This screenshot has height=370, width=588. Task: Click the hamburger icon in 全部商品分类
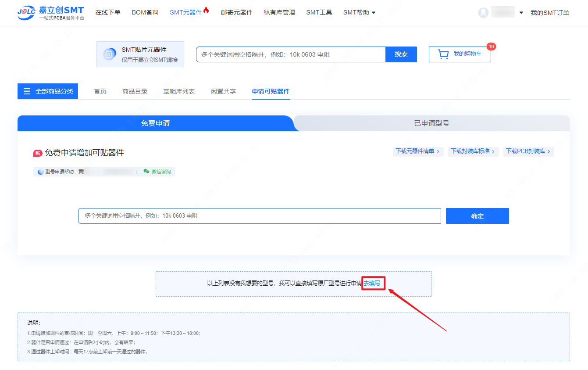(x=27, y=91)
